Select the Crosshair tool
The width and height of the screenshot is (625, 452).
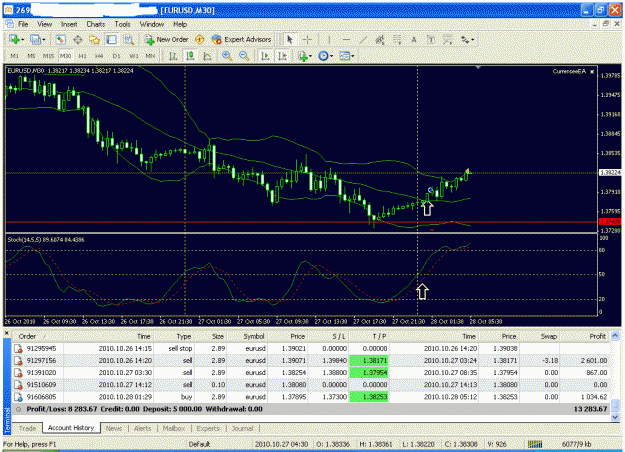[307, 39]
